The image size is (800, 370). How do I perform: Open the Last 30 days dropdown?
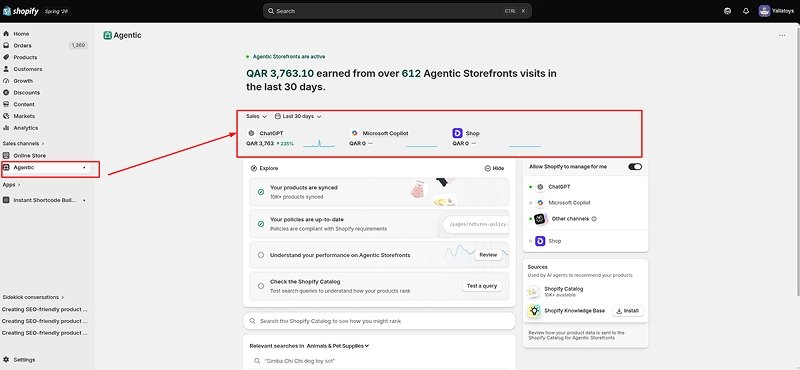click(298, 116)
